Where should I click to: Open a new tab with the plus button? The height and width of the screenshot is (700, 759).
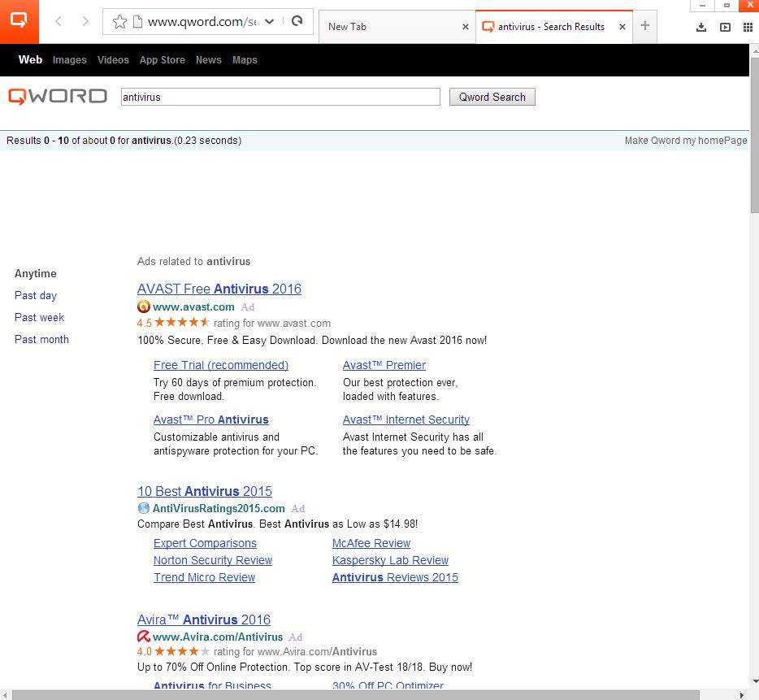pos(645,26)
